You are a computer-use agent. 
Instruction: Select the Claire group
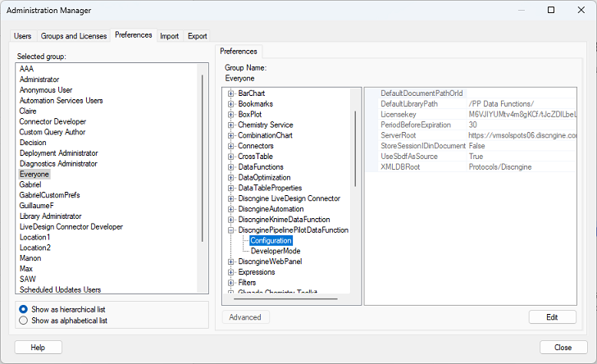point(28,111)
